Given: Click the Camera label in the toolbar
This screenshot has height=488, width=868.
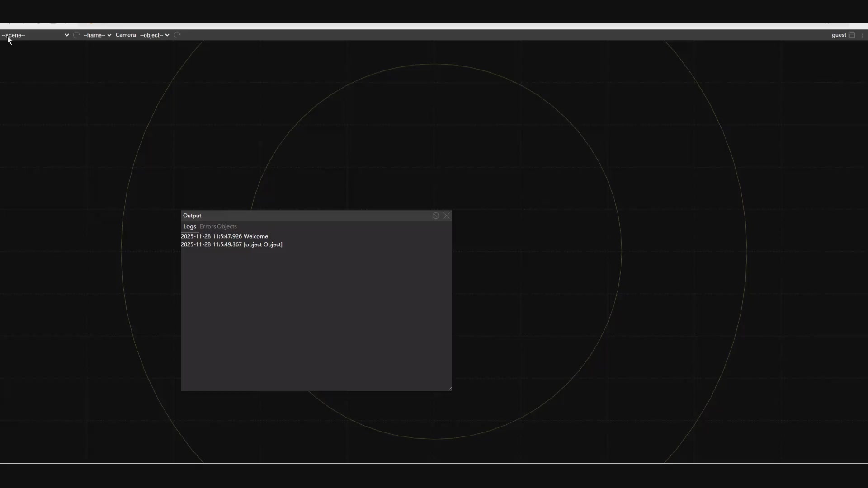Looking at the screenshot, I should 126,35.
